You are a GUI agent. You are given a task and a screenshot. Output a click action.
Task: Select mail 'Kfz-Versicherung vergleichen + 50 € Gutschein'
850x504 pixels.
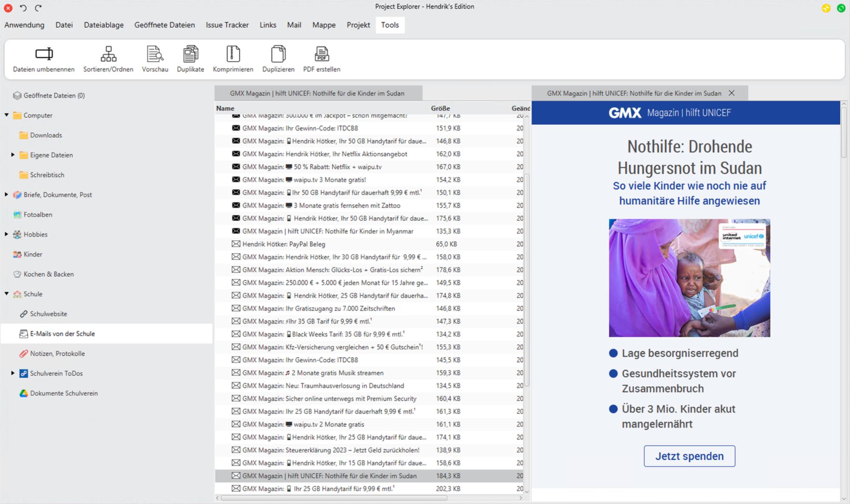click(x=369, y=347)
